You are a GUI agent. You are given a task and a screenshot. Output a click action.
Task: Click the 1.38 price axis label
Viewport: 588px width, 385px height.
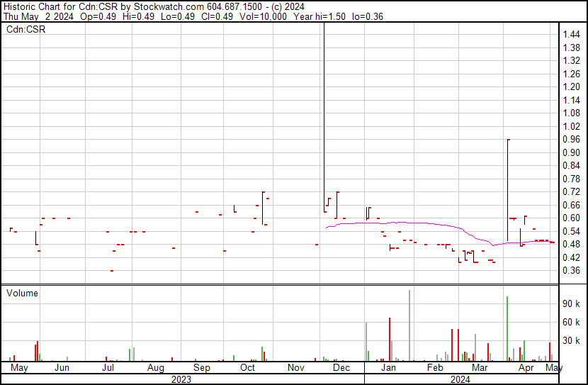pos(572,48)
